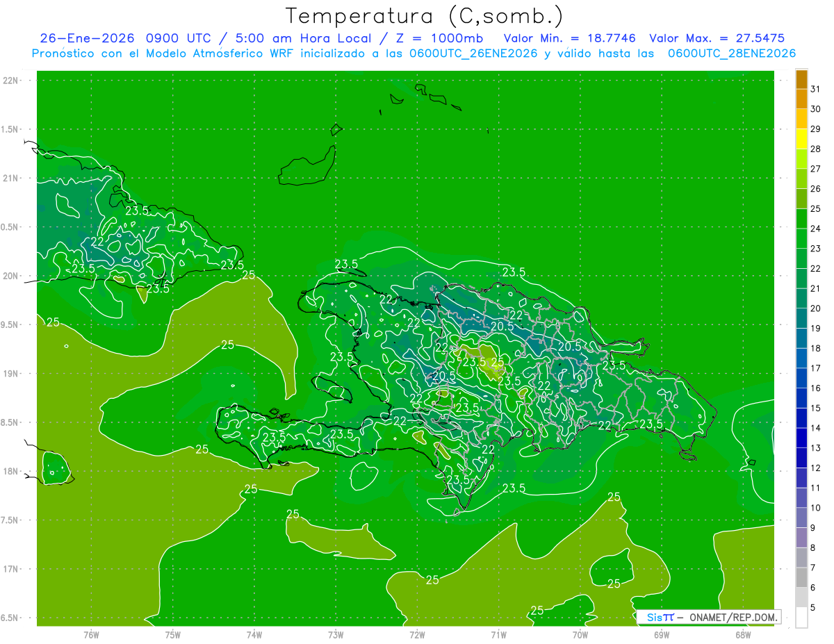
Task: Click the color scale label "31"
Action: click(815, 89)
